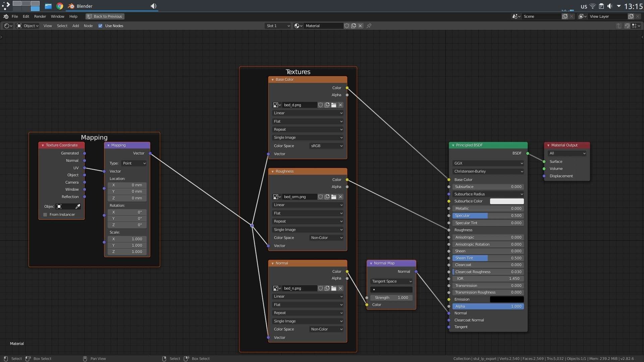This screenshot has height=362, width=644.
Task: Open Christensen-Burley subsurface method dropdown
Action: pos(488,171)
